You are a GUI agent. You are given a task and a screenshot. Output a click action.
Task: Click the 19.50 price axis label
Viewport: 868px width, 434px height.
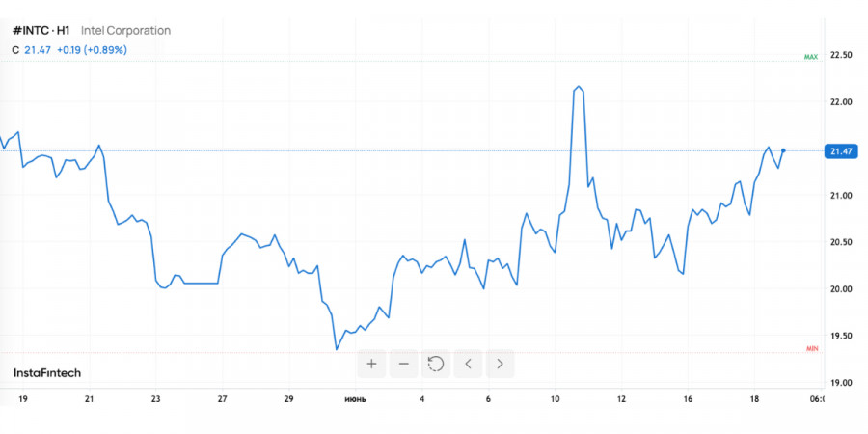pyautogui.click(x=841, y=336)
